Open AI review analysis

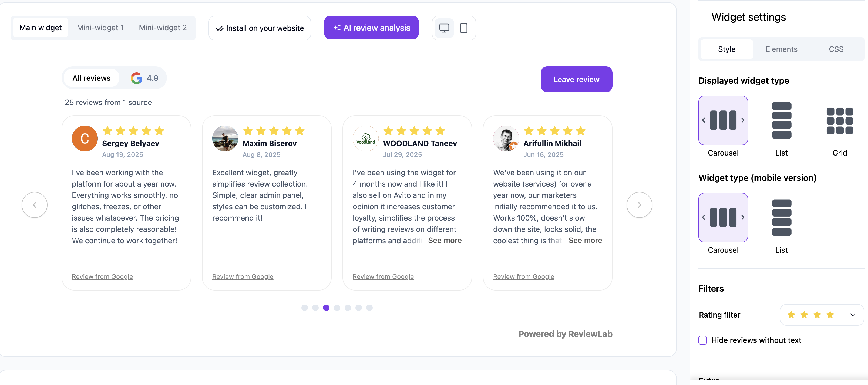click(371, 28)
